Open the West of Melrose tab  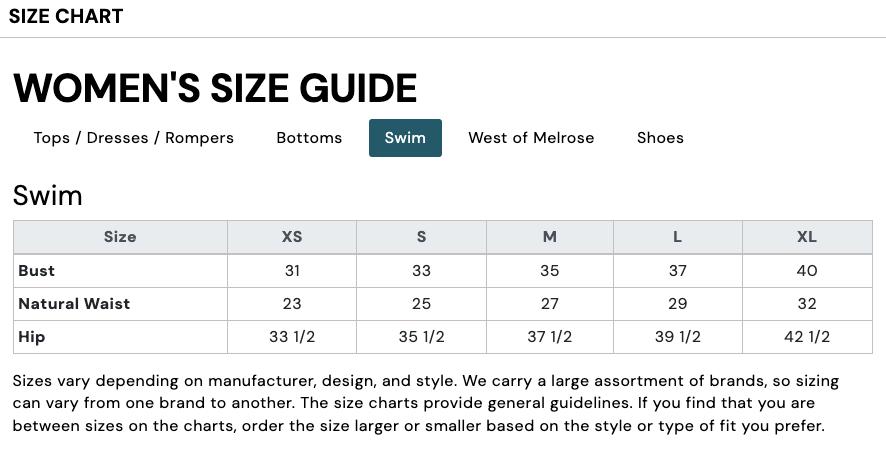pyautogui.click(x=531, y=138)
